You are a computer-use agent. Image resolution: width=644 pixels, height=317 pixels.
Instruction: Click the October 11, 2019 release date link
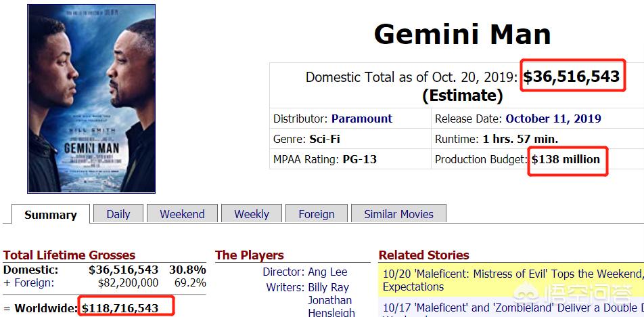tap(553, 119)
